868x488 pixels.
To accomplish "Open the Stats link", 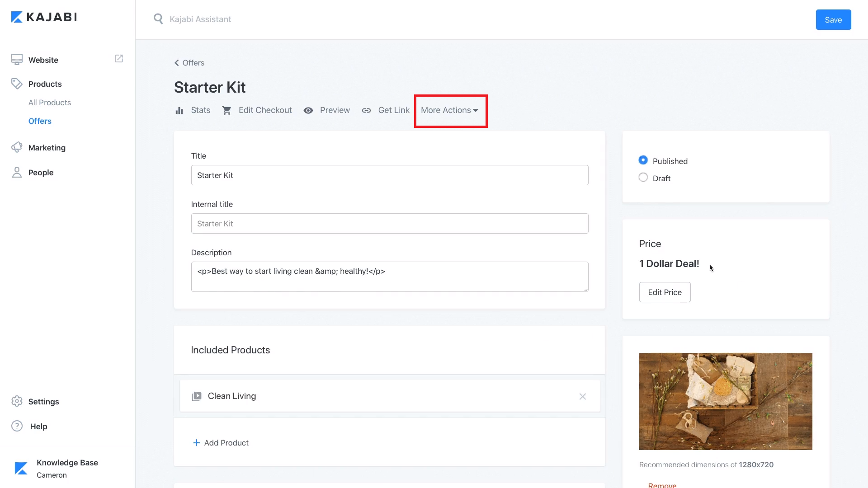I will [x=200, y=110].
